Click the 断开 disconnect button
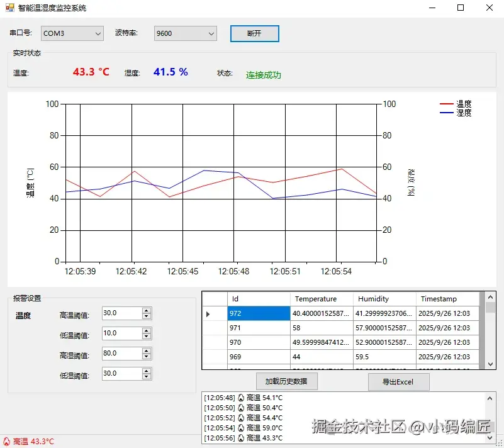Screen dimensions: 504x448 [x=254, y=33]
